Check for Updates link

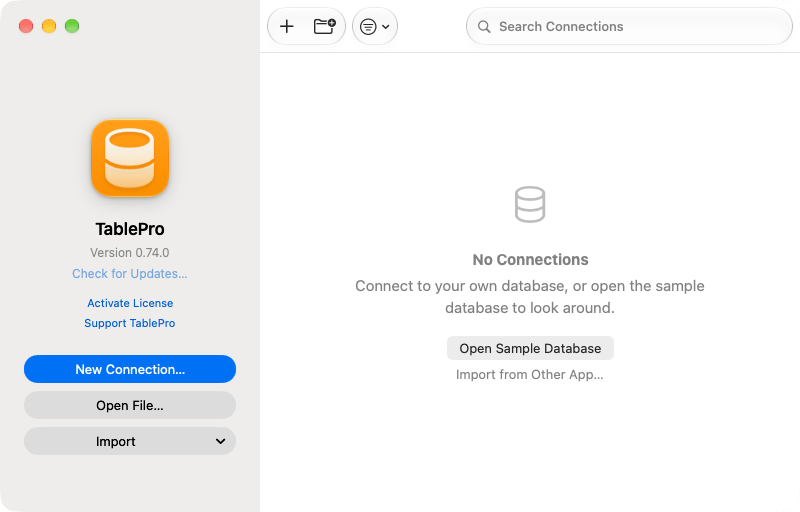coord(130,274)
